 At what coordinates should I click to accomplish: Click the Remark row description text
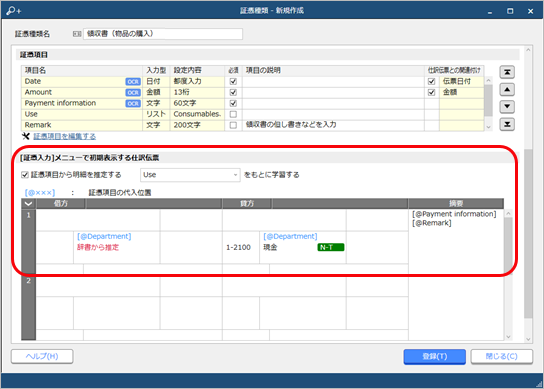coord(291,125)
